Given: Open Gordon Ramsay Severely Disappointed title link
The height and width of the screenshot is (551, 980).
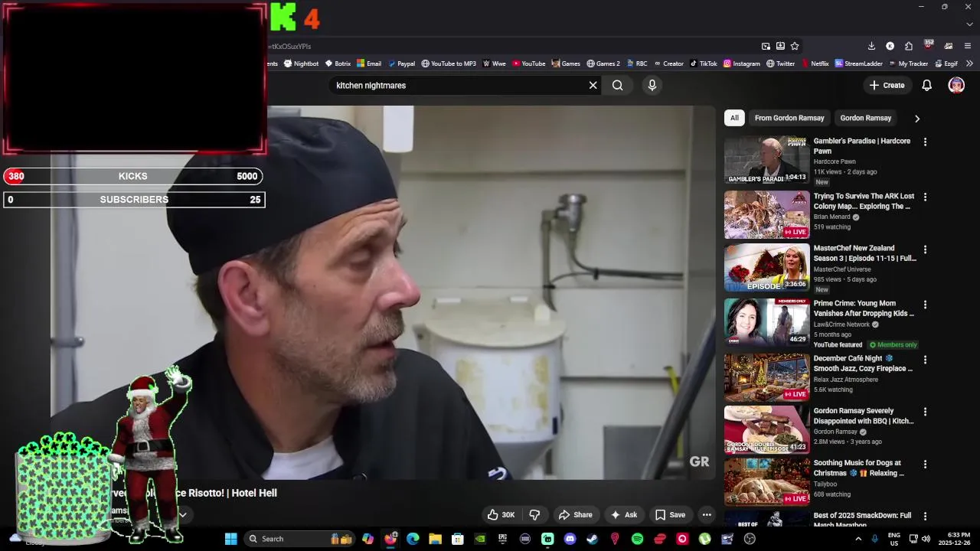Looking at the screenshot, I should [863, 416].
